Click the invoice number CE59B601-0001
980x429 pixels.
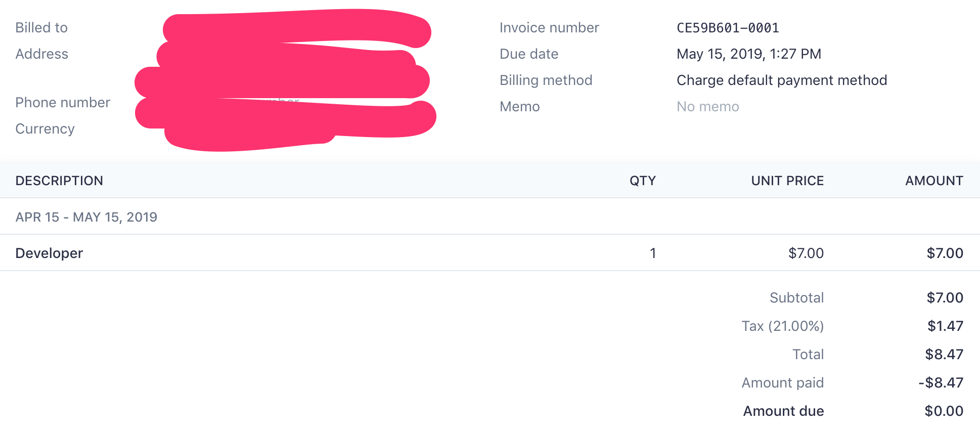[x=728, y=28]
